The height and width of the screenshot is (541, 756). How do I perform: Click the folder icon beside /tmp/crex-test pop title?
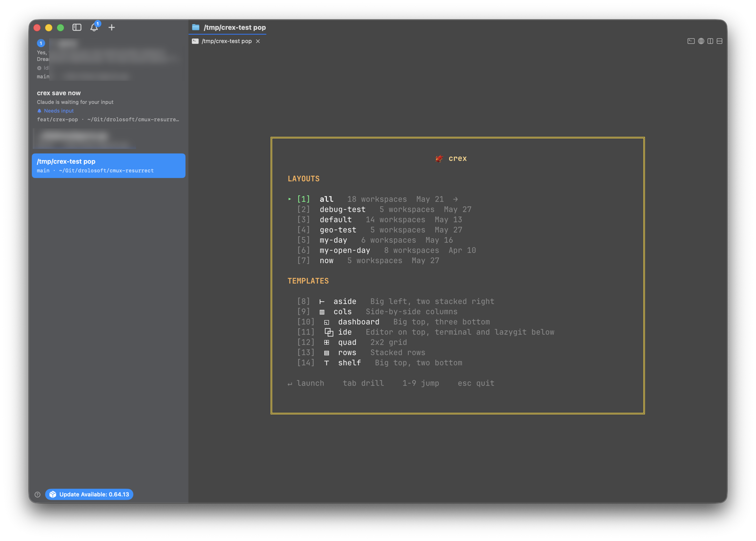(195, 27)
